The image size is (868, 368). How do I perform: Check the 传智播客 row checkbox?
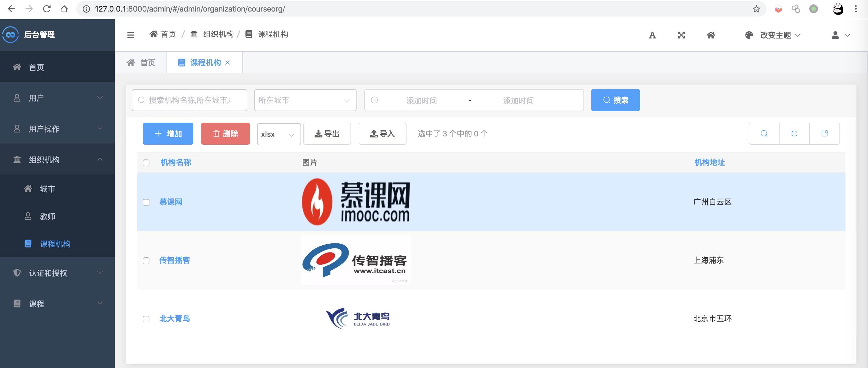146,261
